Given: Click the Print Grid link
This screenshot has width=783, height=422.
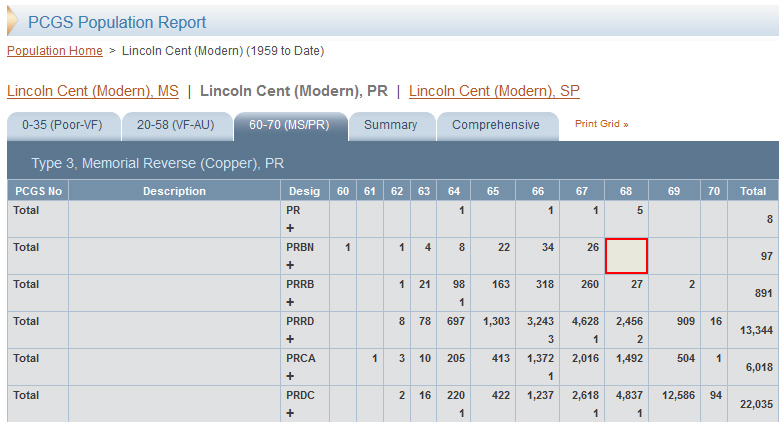Looking at the screenshot, I should (x=601, y=124).
